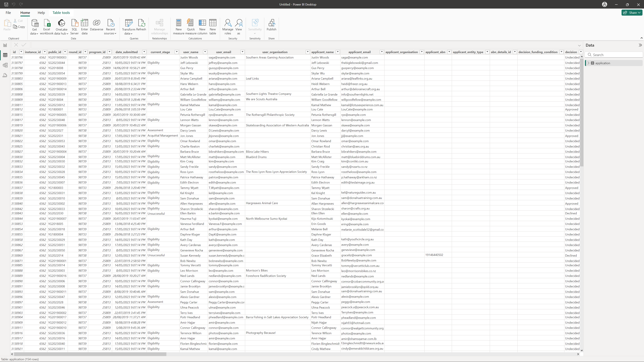The width and height of the screenshot is (644, 362).
Task: Open Model view from left sidebar
Action: [x=5, y=66]
